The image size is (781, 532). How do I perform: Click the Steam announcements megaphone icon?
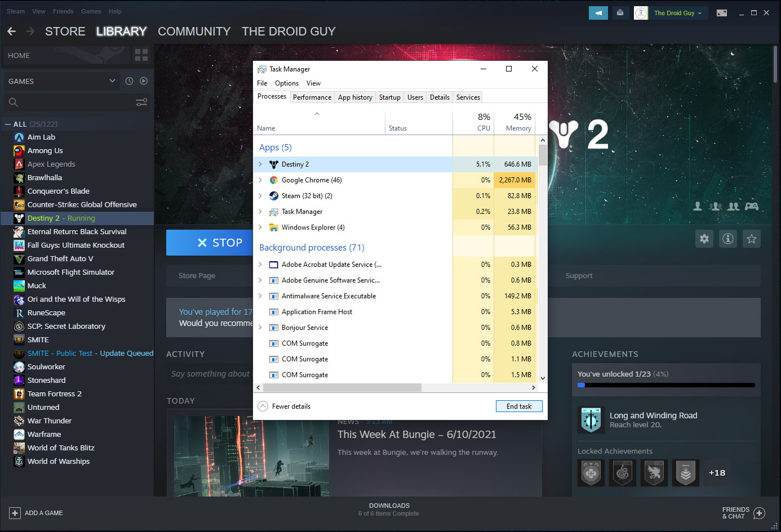click(x=598, y=13)
